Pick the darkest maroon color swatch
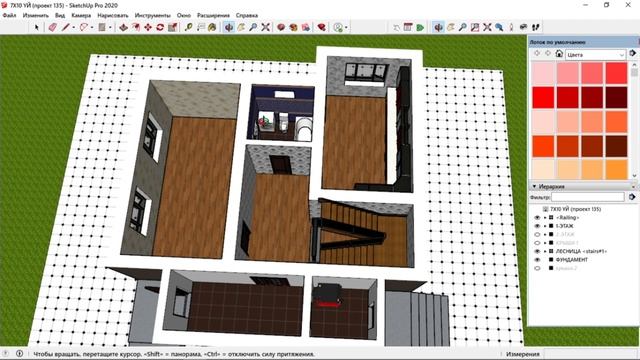This screenshot has width=640, height=360. click(x=616, y=97)
